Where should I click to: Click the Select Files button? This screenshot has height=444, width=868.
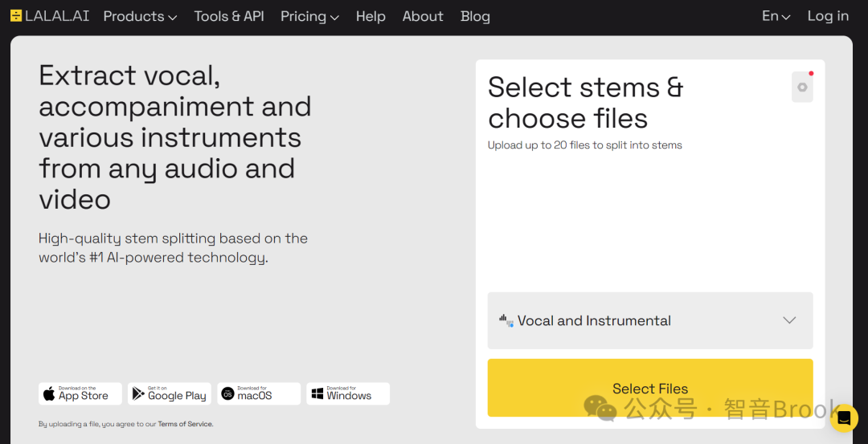[650, 388]
